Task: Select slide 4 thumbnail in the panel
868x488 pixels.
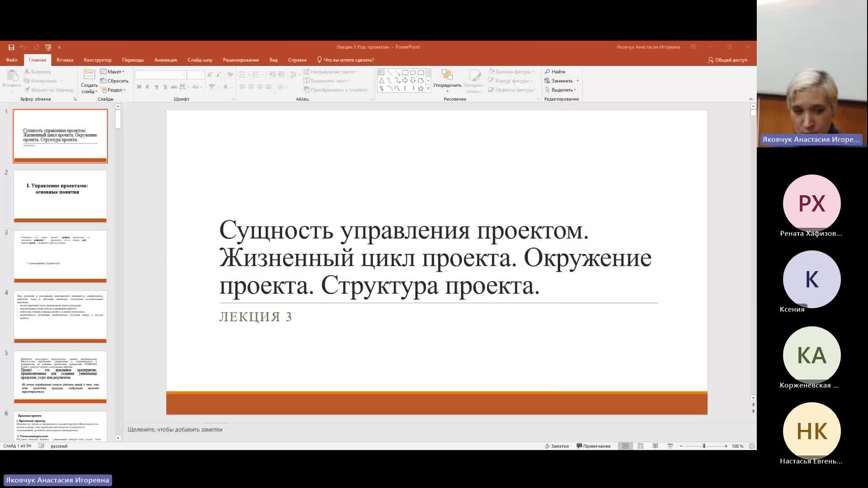Action: (60, 317)
